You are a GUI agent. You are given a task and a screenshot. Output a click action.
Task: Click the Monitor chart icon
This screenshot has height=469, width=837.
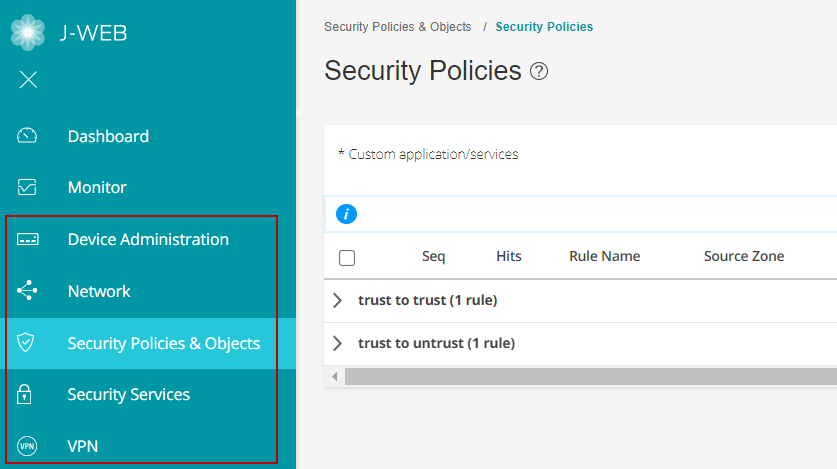(x=27, y=187)
